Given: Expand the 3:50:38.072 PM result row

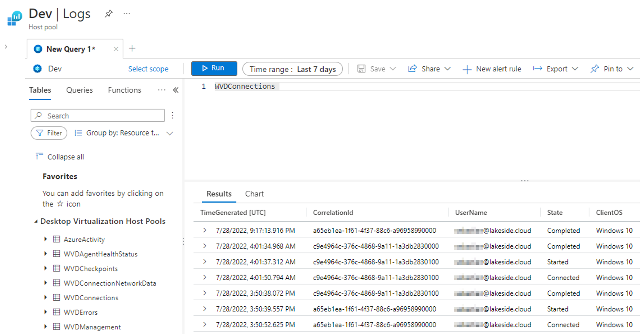Looking at the screenshot, I should [x=205, y=293].
